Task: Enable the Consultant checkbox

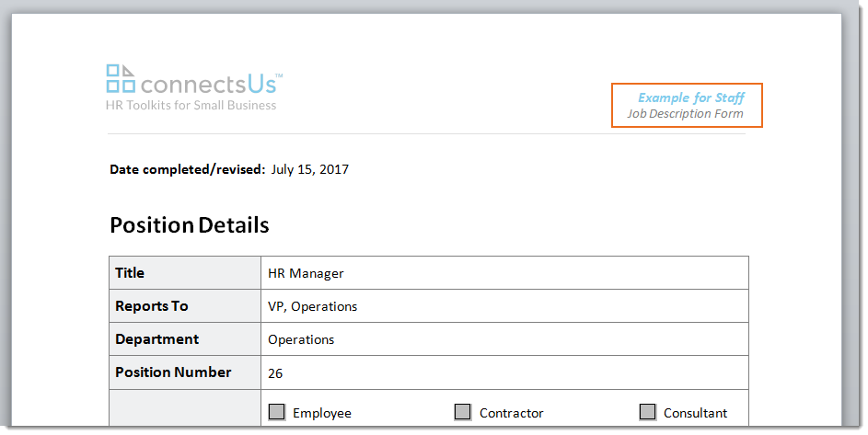Action: pyautogui.click(x=648, y=412)
